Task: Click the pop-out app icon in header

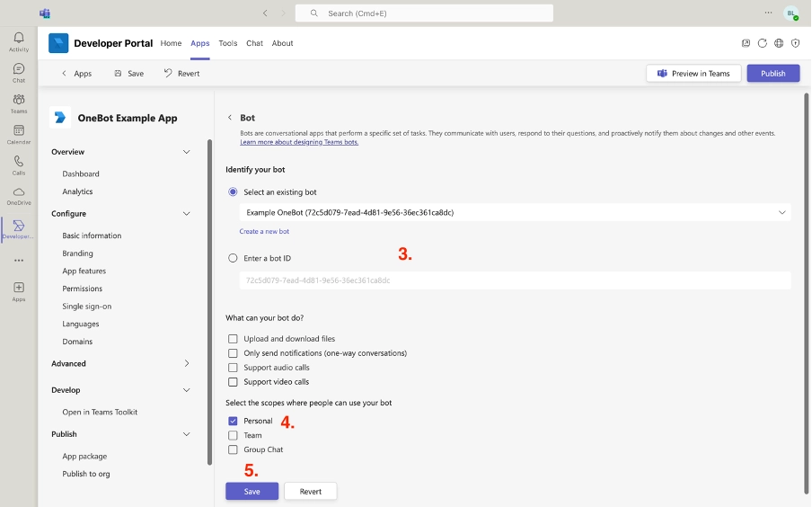Action: click(746, 43)
